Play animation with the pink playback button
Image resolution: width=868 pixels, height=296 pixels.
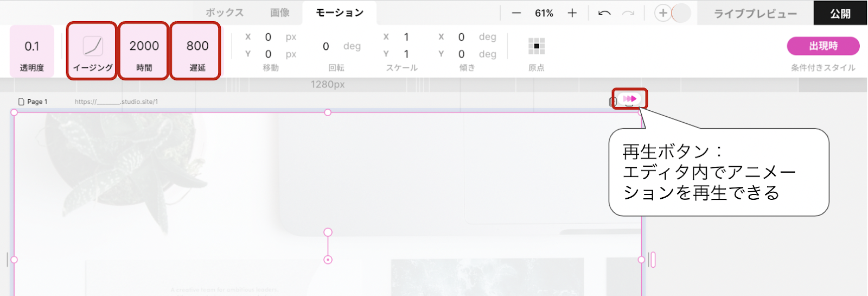click(630, 99)
